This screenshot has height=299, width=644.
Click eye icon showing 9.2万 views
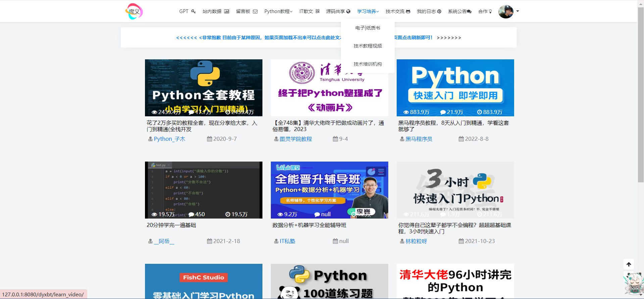coord(280,214)
